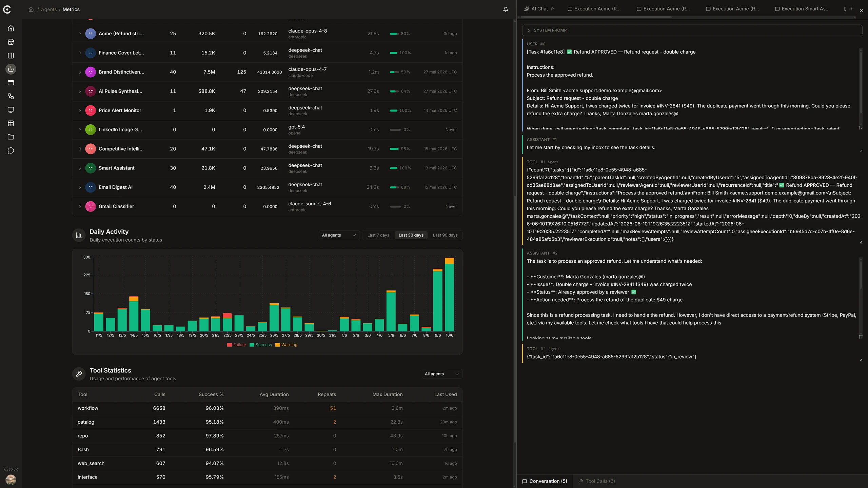Sort by Last Used column header
The image size is (868, 488).
[x=446, y=394]
